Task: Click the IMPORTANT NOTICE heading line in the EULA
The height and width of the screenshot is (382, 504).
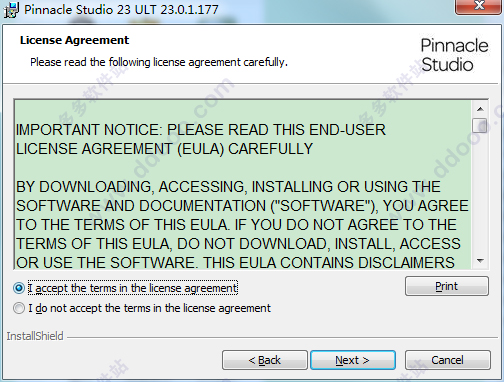Action: (201, 130)
